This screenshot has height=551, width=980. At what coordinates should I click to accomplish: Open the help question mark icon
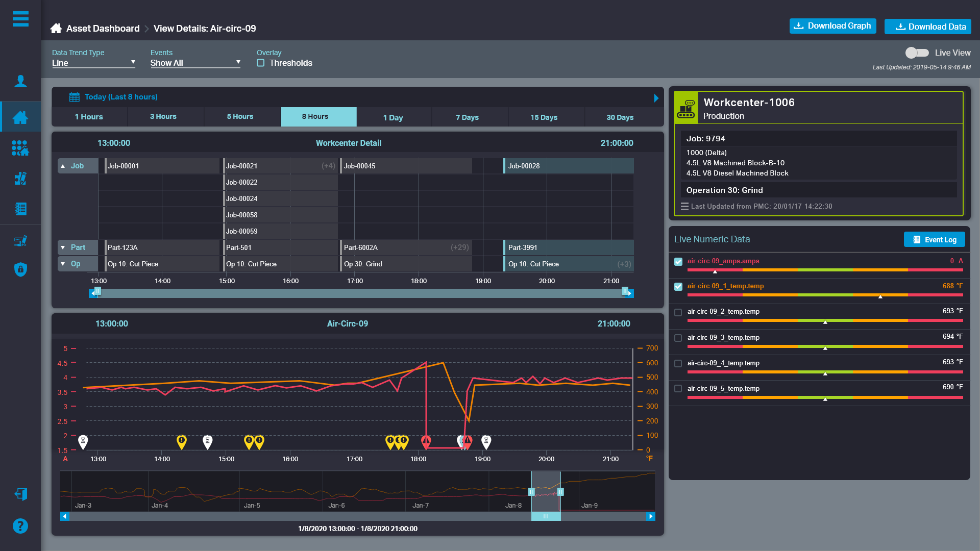click(x=20, y=525)
